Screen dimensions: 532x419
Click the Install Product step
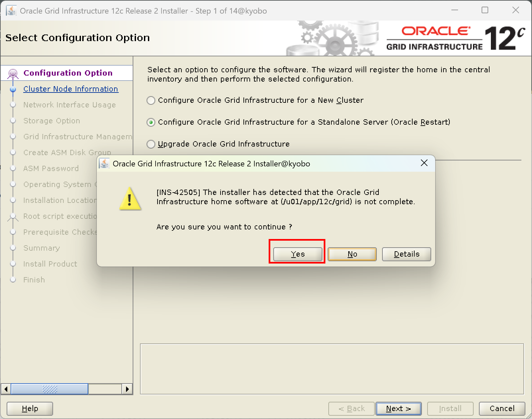pos(50,264)
